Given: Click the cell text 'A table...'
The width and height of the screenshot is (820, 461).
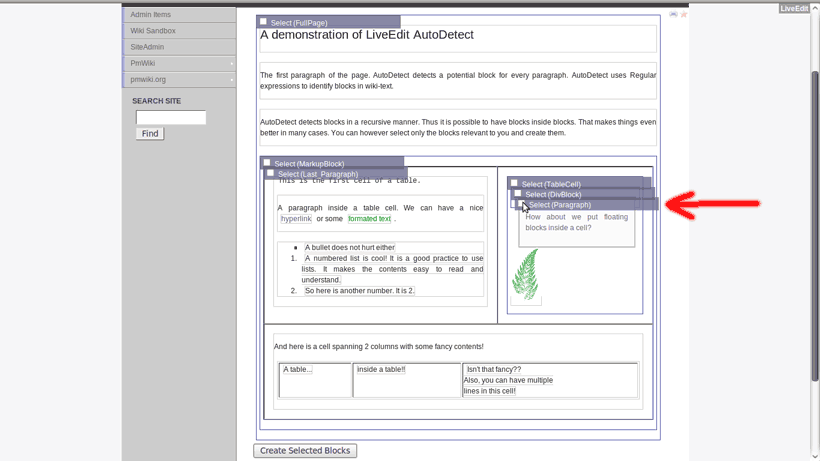Looking at the screenshot, I should coord(298,370).
